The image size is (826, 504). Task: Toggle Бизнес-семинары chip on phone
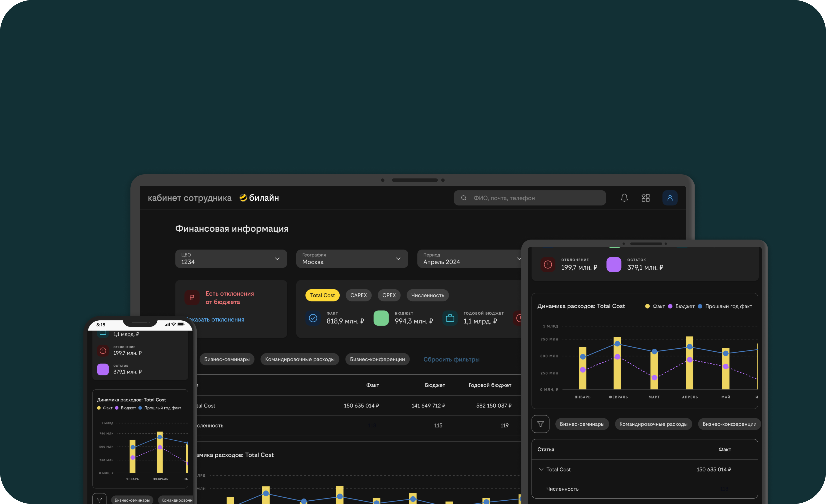(x=132, y=500)
